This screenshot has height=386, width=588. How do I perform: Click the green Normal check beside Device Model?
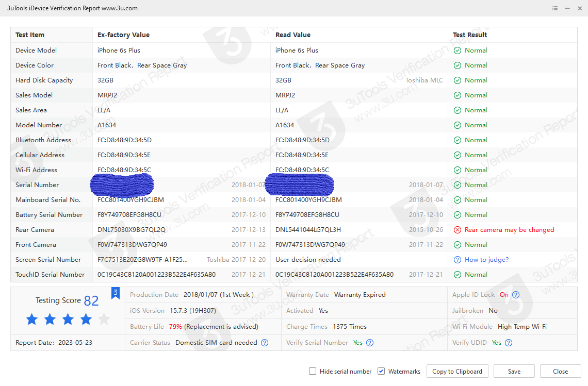pos(458,50)
